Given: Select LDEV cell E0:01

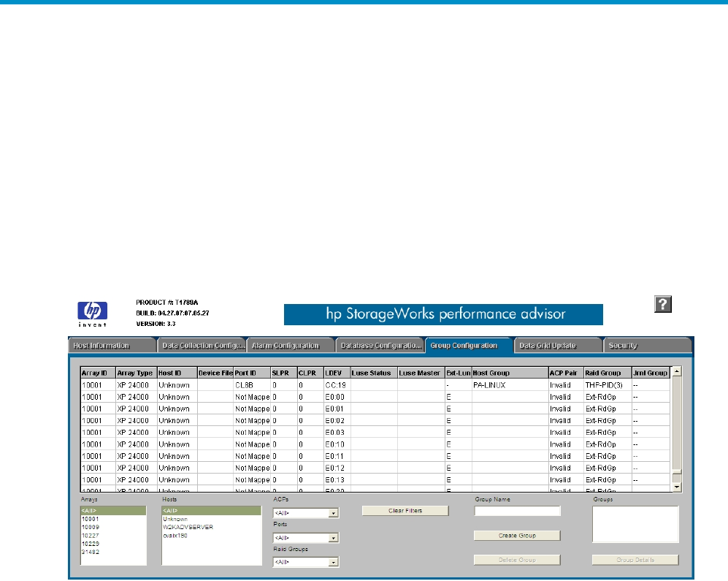Looking at the screenshot, I should tap(337, 409).
